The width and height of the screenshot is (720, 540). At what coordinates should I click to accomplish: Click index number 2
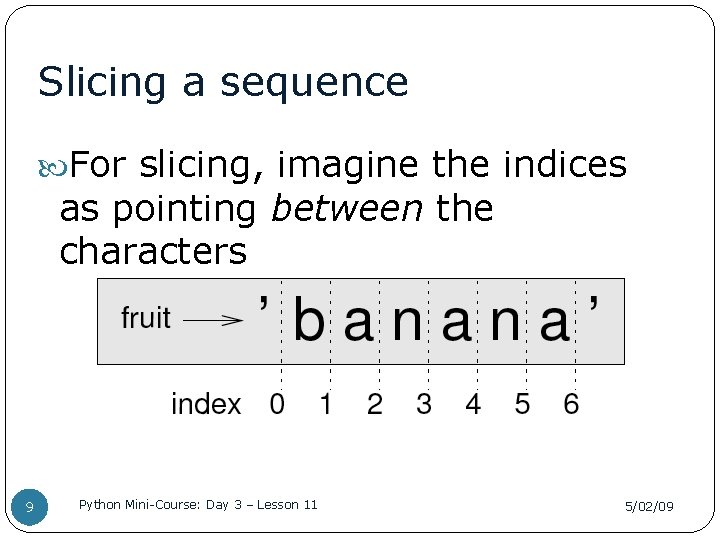375,405
